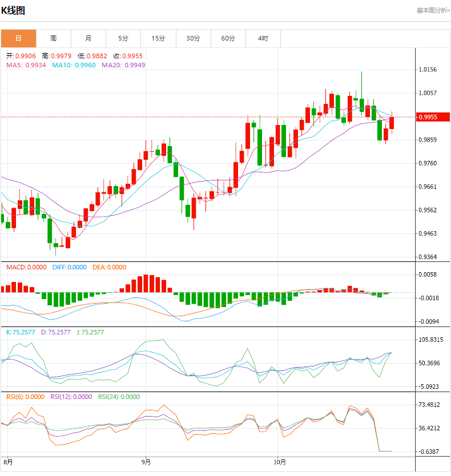
Task: Click the 9月 date marker
Action: (146, 462)
